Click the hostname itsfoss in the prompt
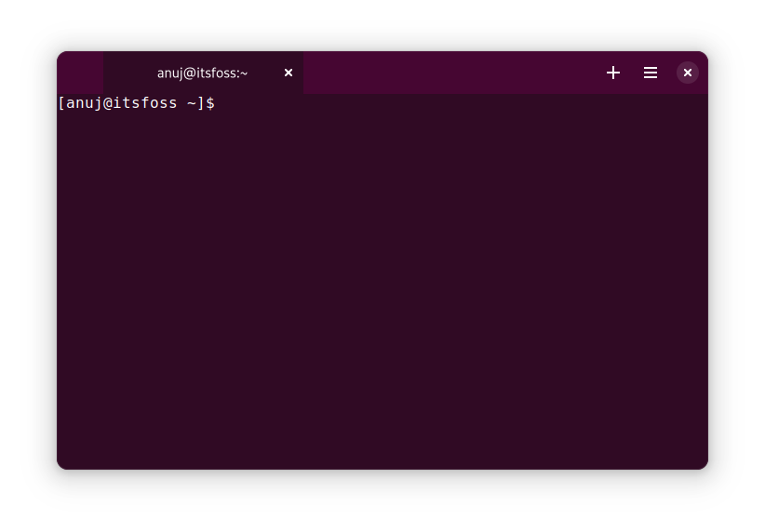The width and height of the screenshot is (765, 532). pos(144,103)
